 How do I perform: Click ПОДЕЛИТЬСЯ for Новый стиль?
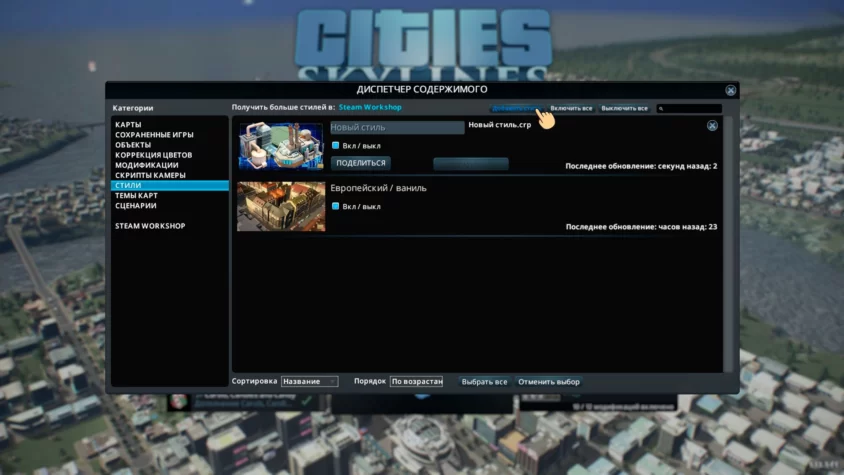tap(361, 163)
